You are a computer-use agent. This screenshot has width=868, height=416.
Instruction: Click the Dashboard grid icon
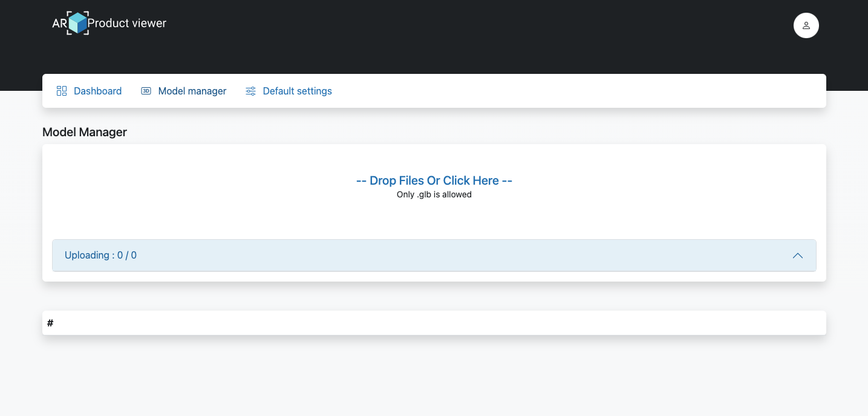pos(62,91)
